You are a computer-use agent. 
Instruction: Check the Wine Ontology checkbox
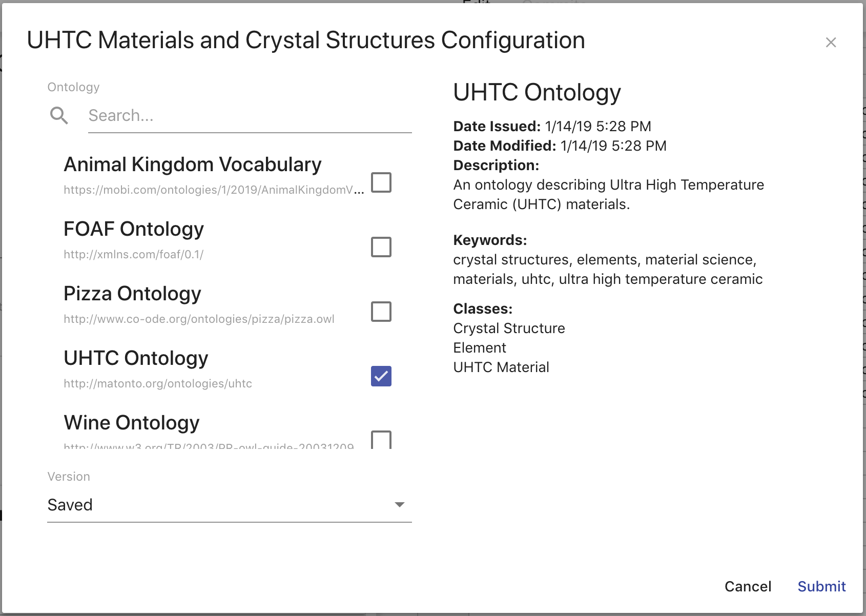click(380, 440)
